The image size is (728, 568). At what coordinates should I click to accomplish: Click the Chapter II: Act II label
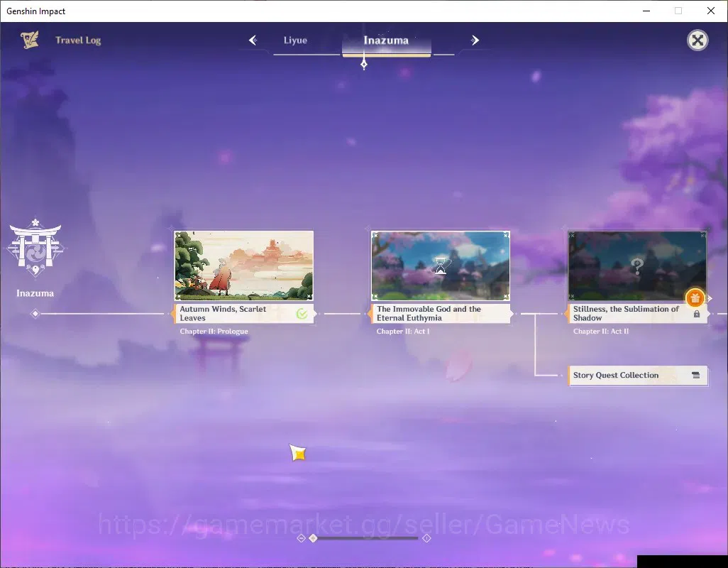tap(601, 331)
